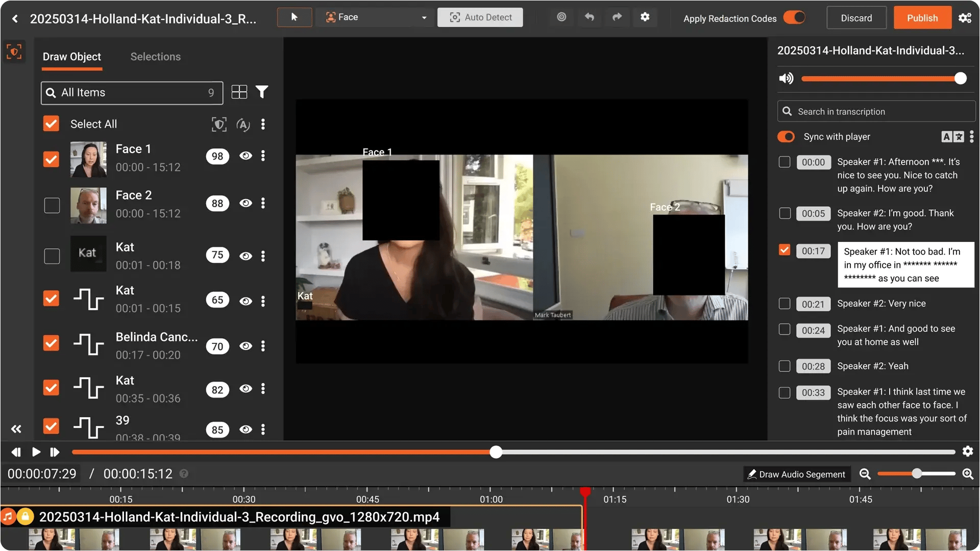Redo the last action
Viewport: 980px width, 551px height.
[x=617, y=17]
